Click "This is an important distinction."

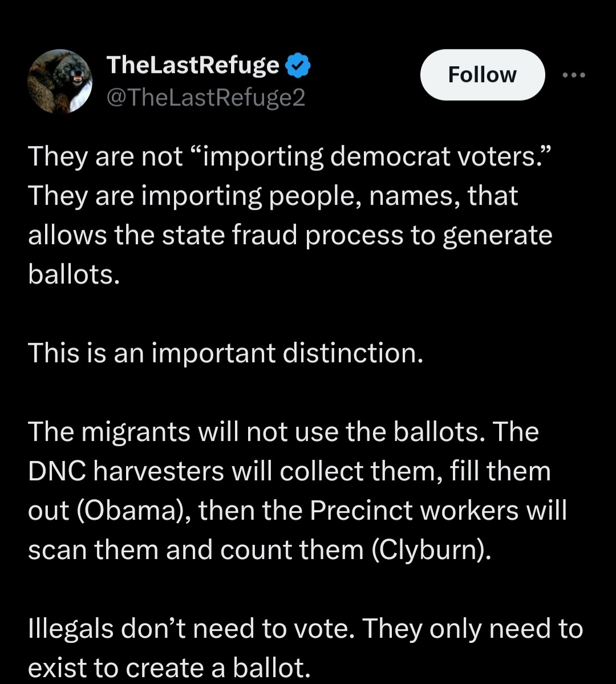pyautogui.click(x=226, y=354)
